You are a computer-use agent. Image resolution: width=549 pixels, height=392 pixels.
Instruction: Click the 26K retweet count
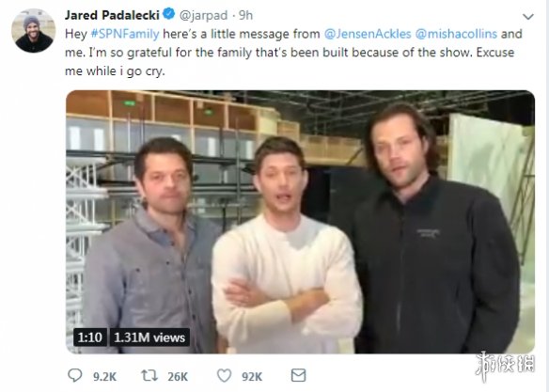[178, 377]
